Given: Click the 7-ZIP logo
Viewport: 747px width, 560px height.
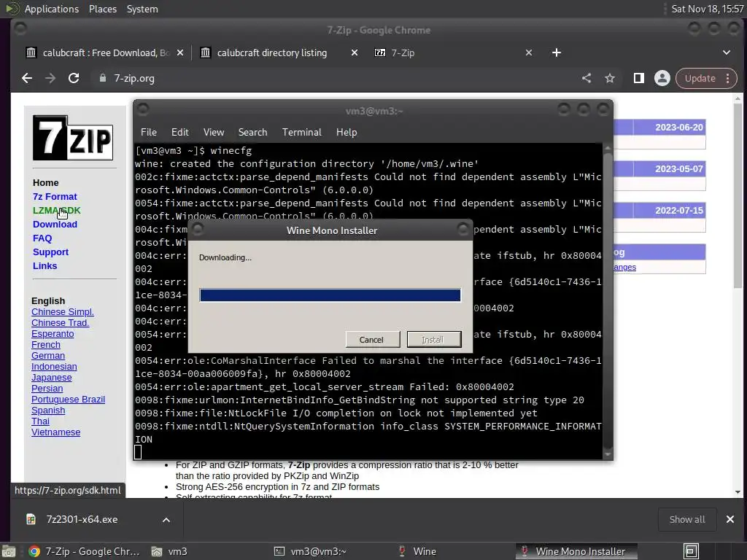Looking at the screenshot, I should (73, 138).
